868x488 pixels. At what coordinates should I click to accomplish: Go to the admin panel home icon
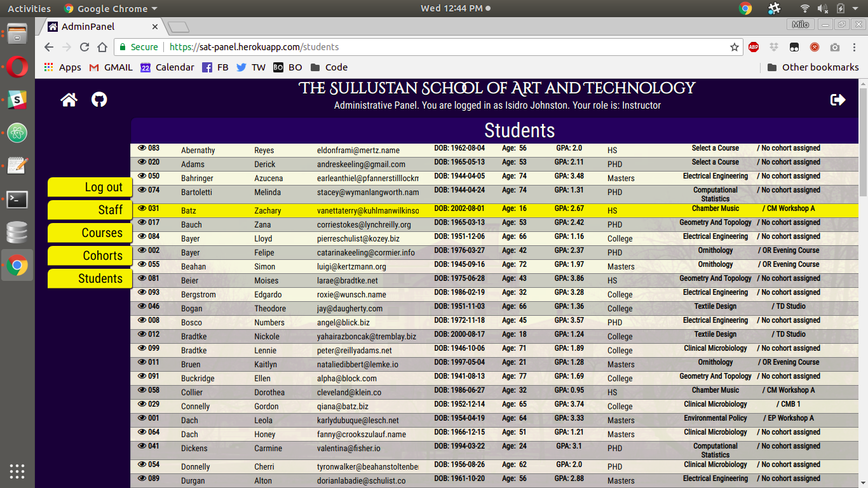69,100
